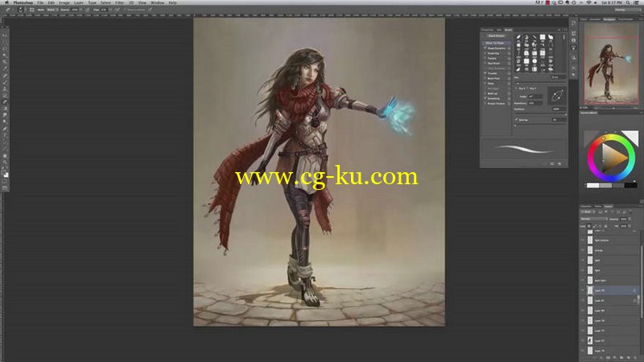The height and width of the screenshot is (362, 644).
Task: Open the tool preset picker
Action: click(x=9, y=10)
